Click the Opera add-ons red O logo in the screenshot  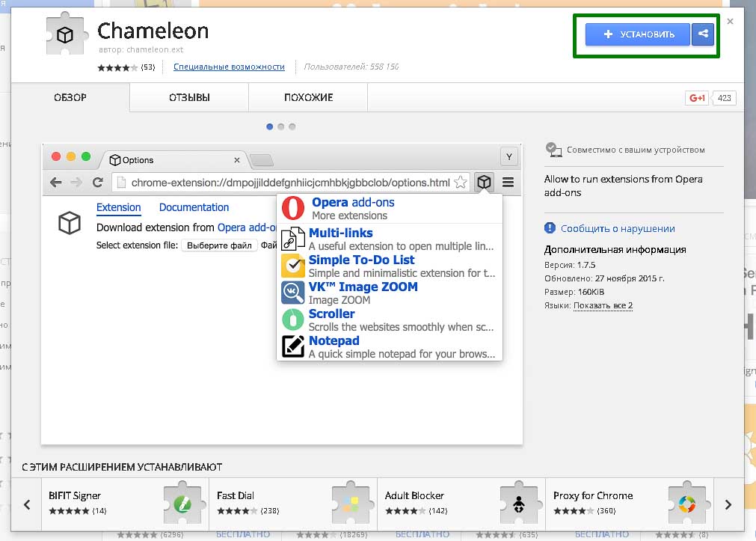coord(293,208)
